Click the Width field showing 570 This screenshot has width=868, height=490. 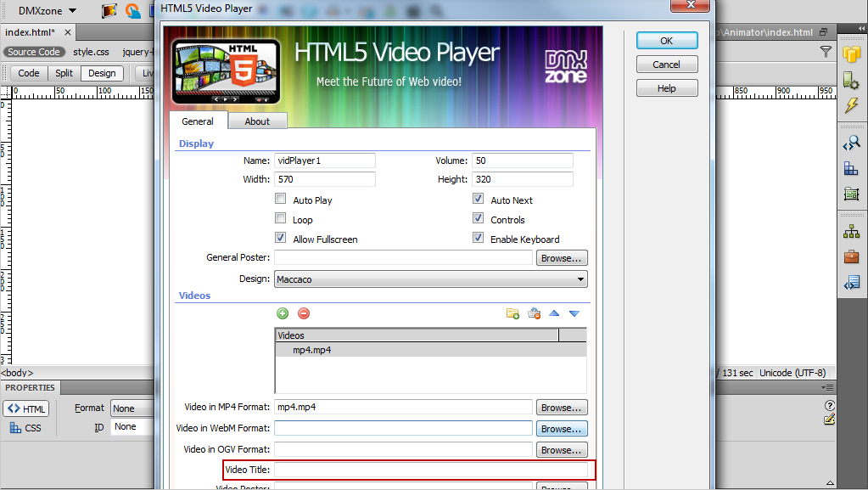(325, 179)
